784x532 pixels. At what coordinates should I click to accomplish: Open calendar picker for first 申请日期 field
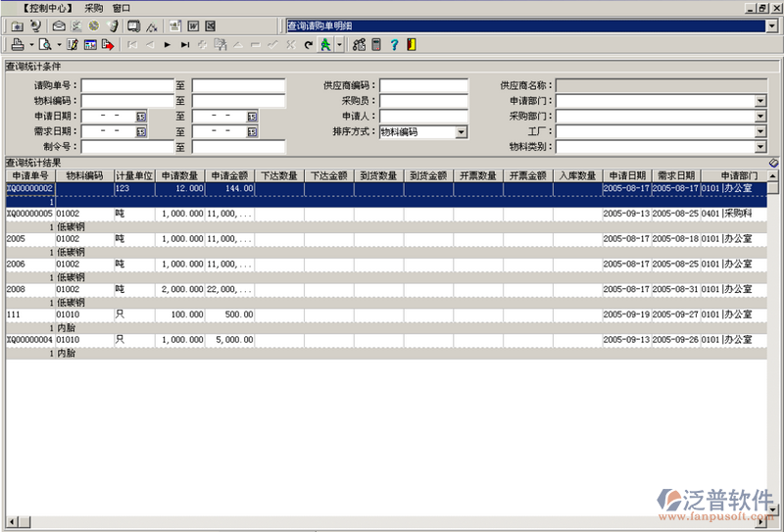pyautogui.click(x=141, y=116)
